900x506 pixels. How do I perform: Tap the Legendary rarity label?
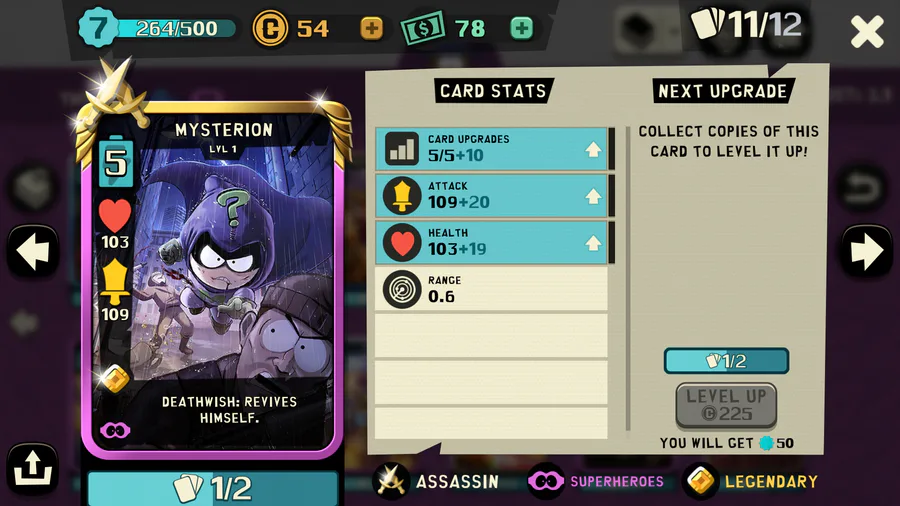[771, 481]
